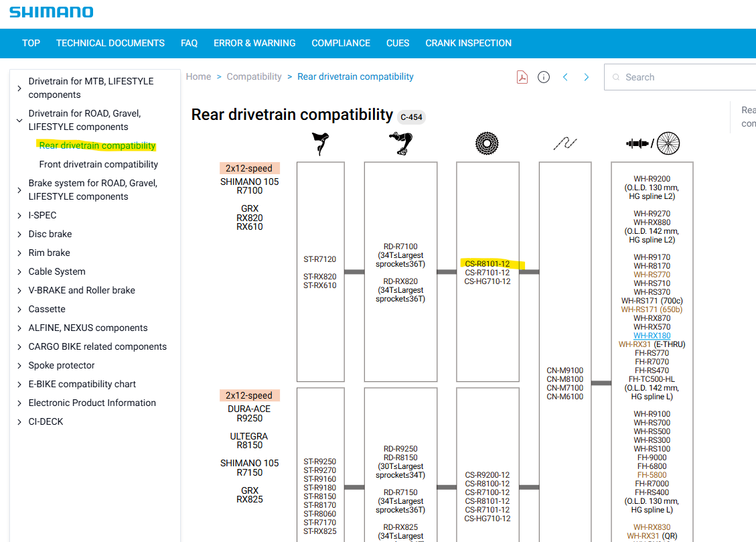
Task: Select Front drivetrain compatibility in sidebar
Action: [x=98, y=164]
